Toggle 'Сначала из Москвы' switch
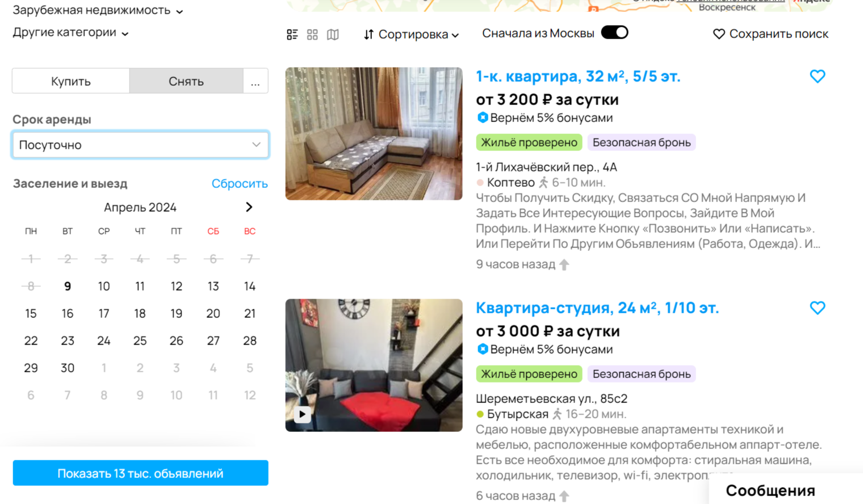 pos(614,32)
